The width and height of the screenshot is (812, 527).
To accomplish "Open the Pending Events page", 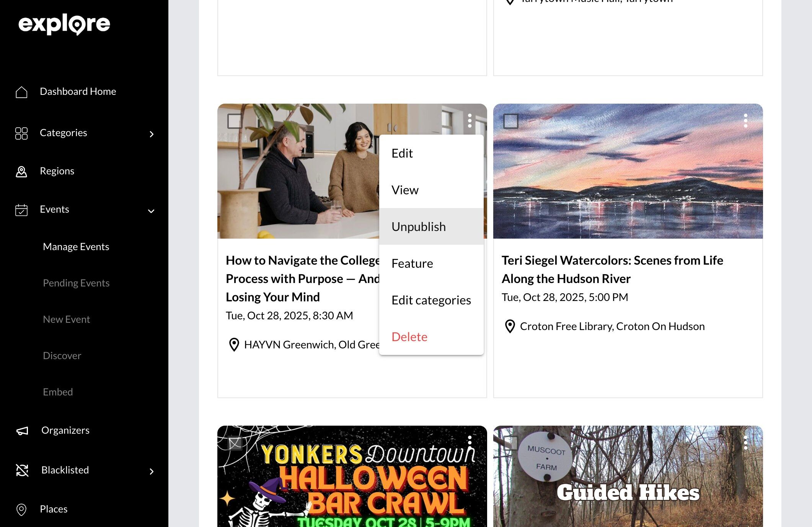I will [76, 283].
